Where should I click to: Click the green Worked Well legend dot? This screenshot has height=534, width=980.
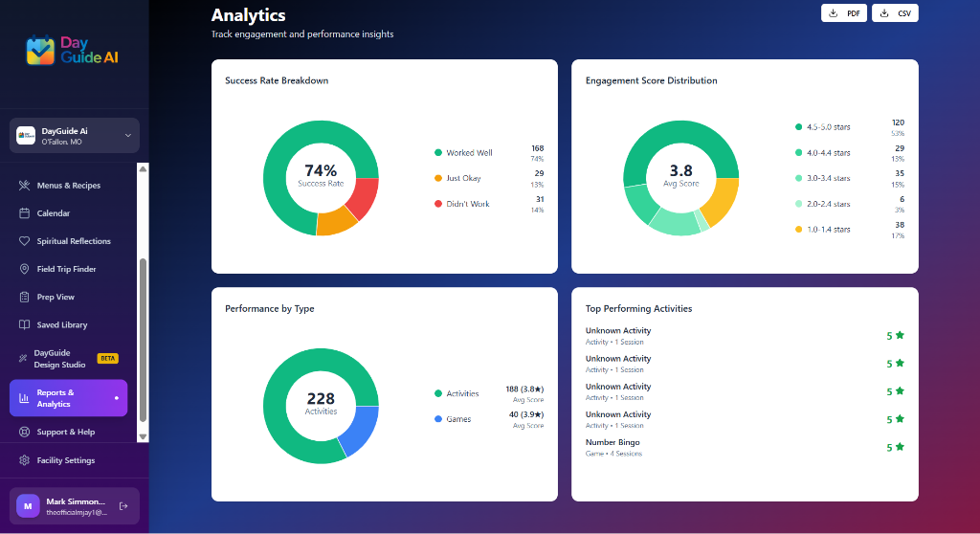coord(438,152)
